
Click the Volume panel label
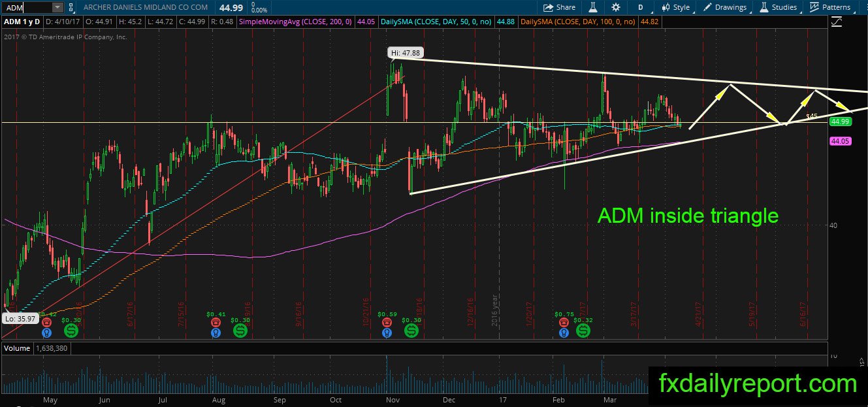pyautogui.click(x=17, y=348)
